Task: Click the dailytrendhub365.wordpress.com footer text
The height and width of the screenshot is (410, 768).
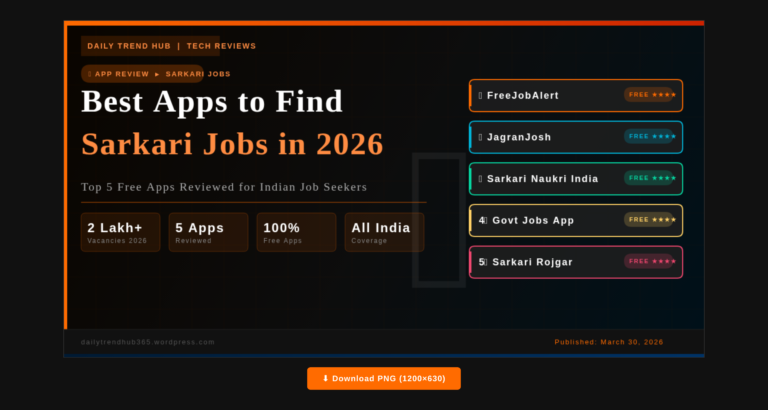Action: (148, 342)
